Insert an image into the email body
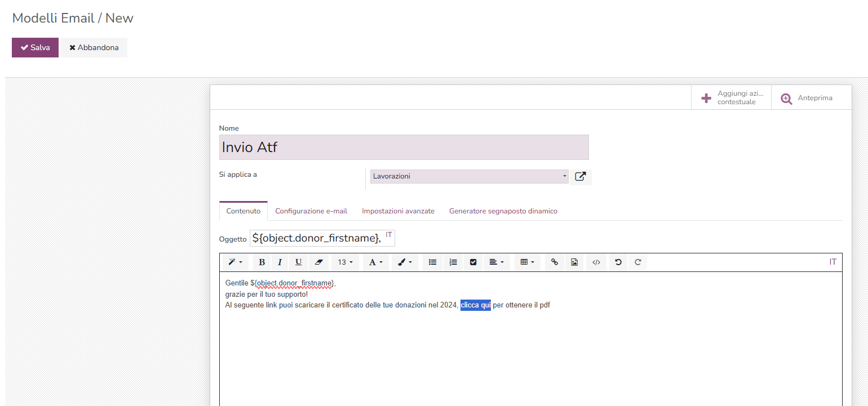 574,262
